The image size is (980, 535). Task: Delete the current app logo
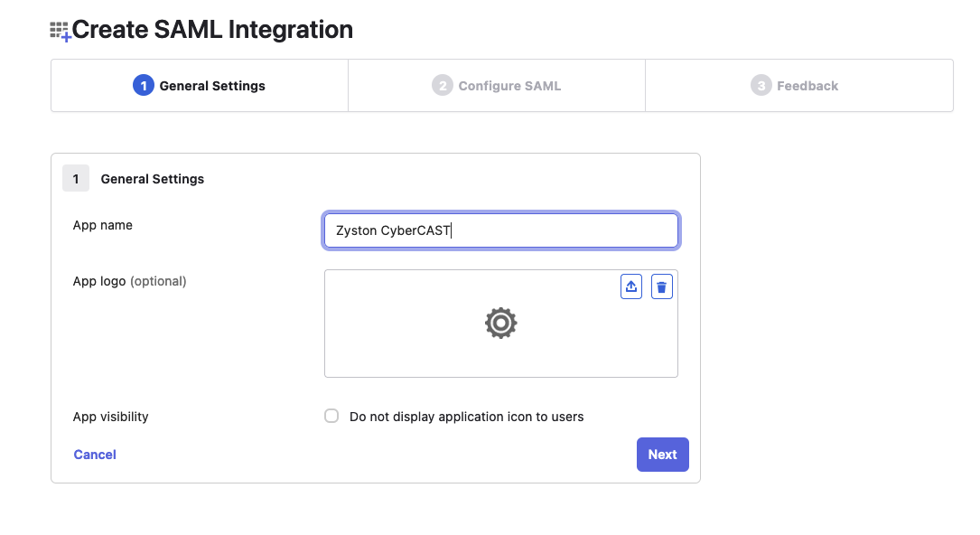coord(661,286)
